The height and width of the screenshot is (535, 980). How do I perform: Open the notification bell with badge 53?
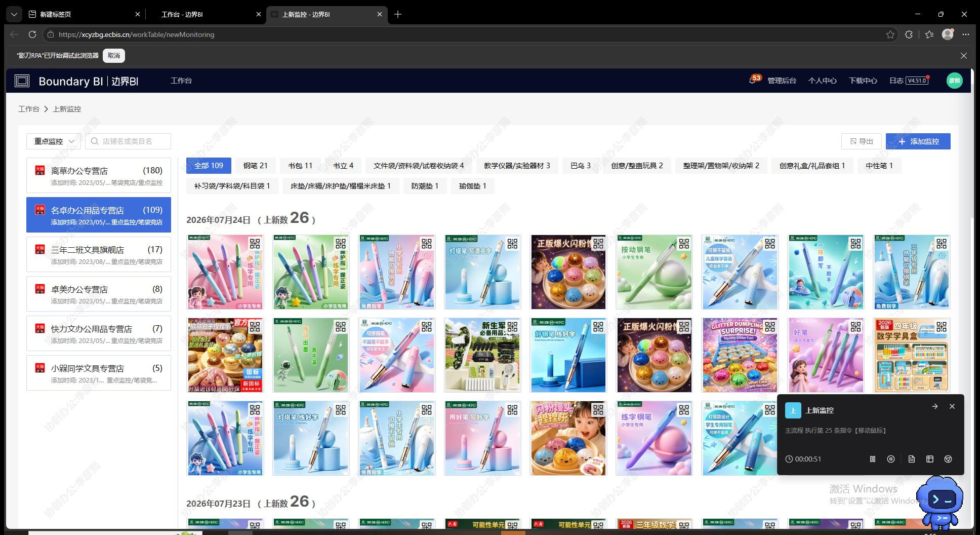point(752,81)
